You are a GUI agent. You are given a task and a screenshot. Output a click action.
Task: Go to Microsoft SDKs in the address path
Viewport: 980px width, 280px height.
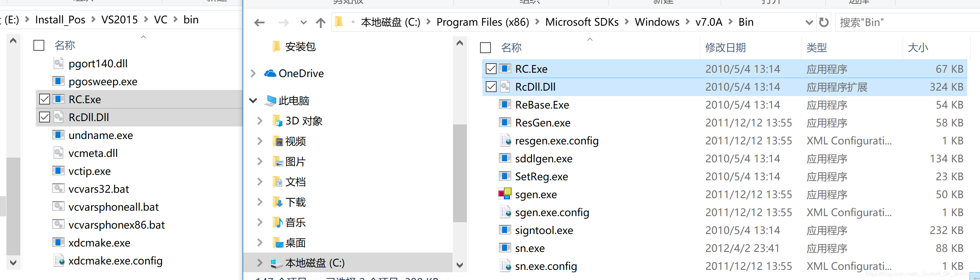click(582, 22)
